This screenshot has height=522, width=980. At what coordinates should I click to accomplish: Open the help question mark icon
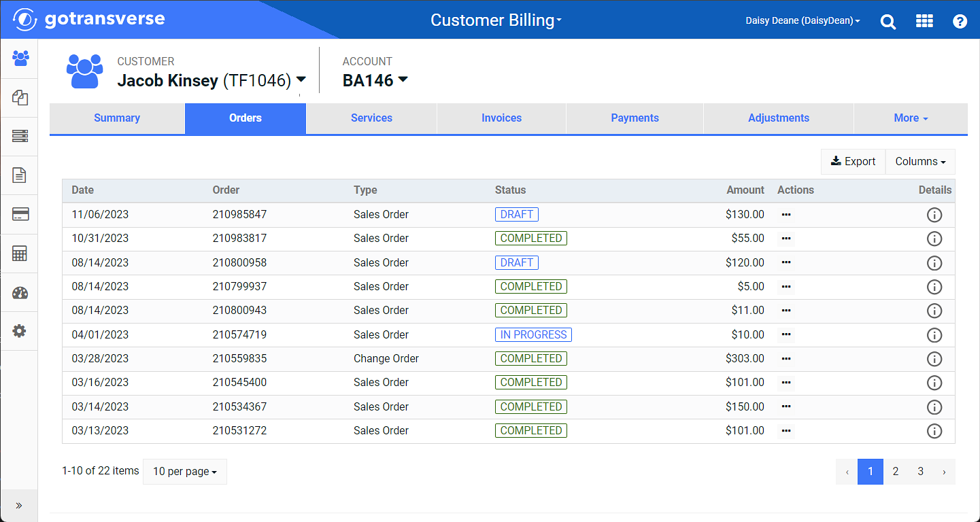point(960,21)
